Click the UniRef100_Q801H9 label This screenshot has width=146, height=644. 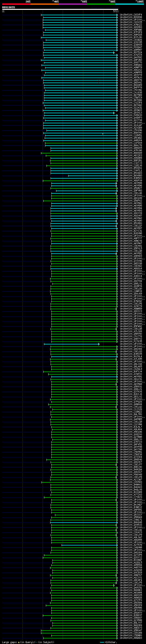[131, 198]
